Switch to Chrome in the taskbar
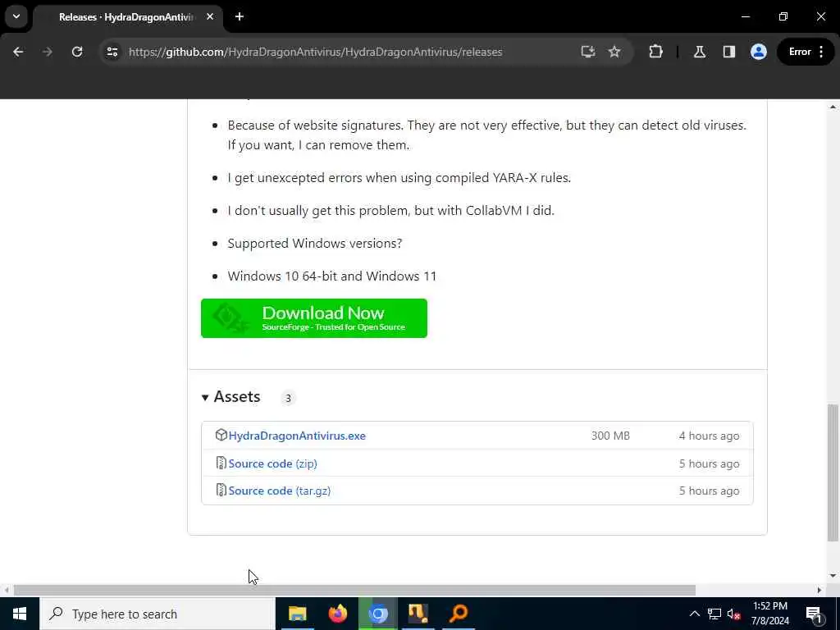This screenshot has width=840, height=630. (x=377, y=614)
